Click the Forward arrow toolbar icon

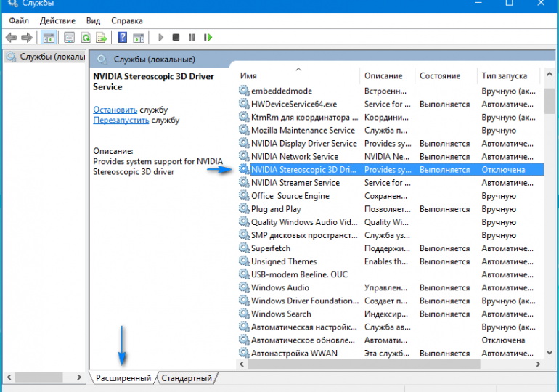pyautogui.click(x=27, y=37)
